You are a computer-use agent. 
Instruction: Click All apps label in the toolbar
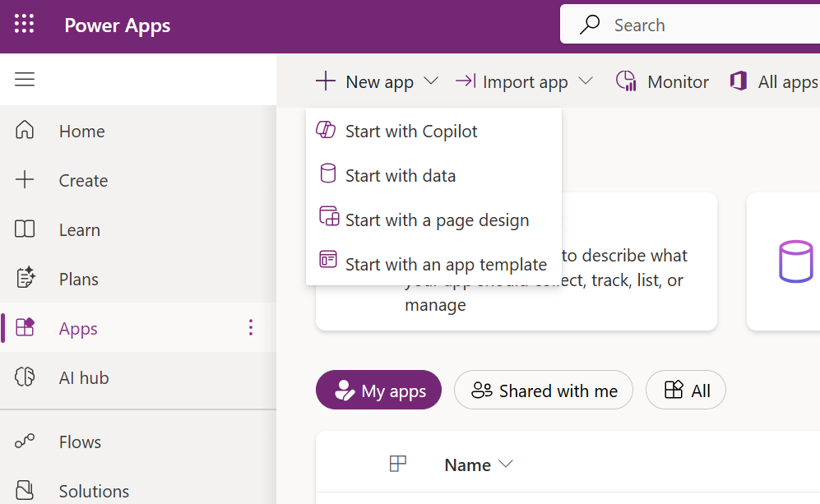click(788, 82)
